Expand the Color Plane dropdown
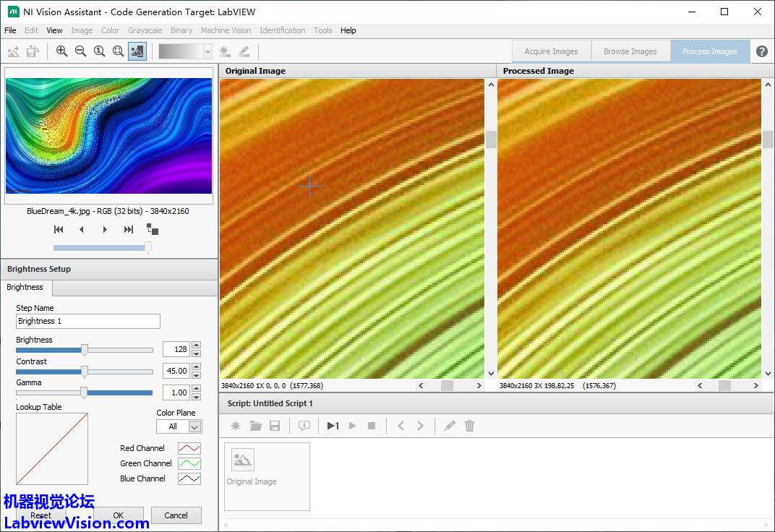 tap(194, 426)
